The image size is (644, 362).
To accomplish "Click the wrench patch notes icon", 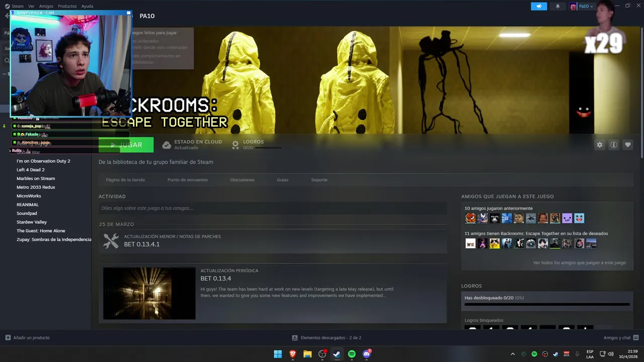I will pyautogui.click(x=111, y=241).
